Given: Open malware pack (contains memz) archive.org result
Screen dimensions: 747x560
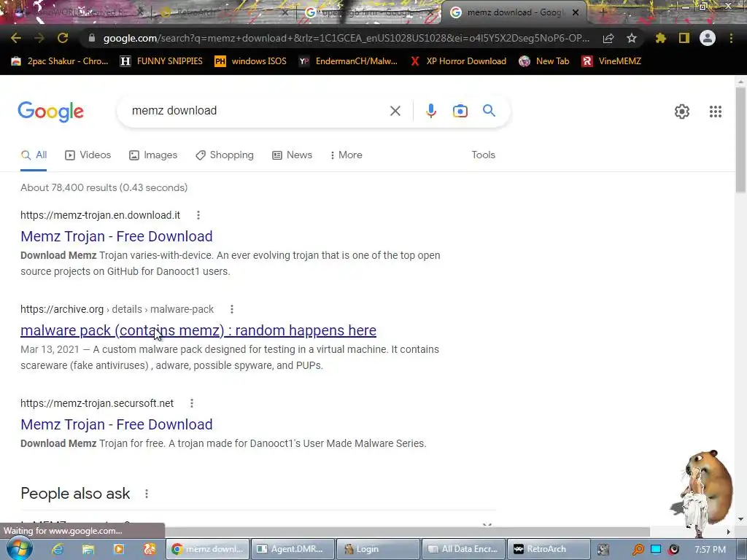Looking at the screenshot, I should point(198,330).
